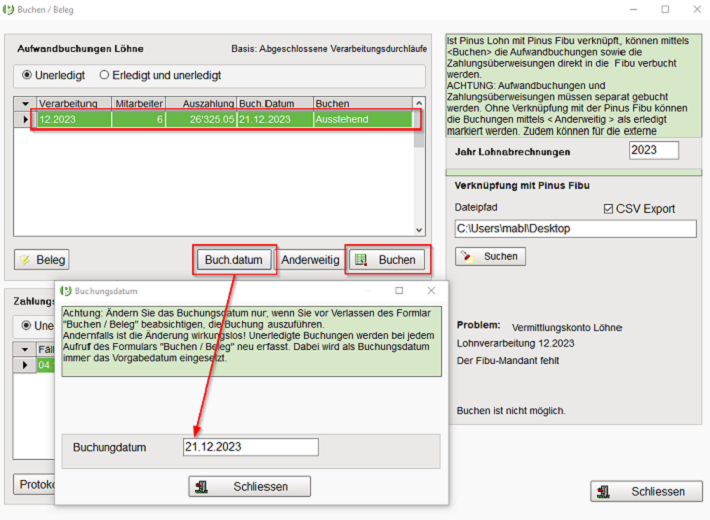Click Schliessen in the Buchungsdatum dialog
This screenshot has width=710, height=520.
(x=249, y=486)
